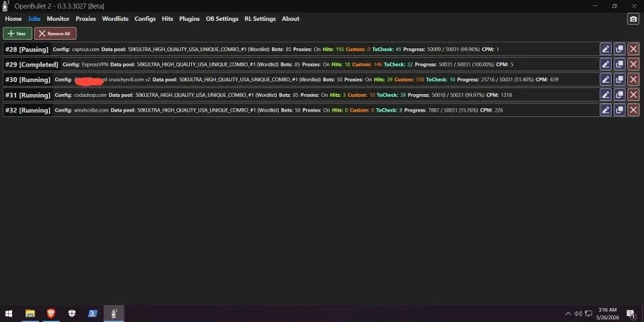Click 'Hits: 193' in job #28
Image resolution: width=644 pixels, height=322 pixels.
(x=333, y=49)
